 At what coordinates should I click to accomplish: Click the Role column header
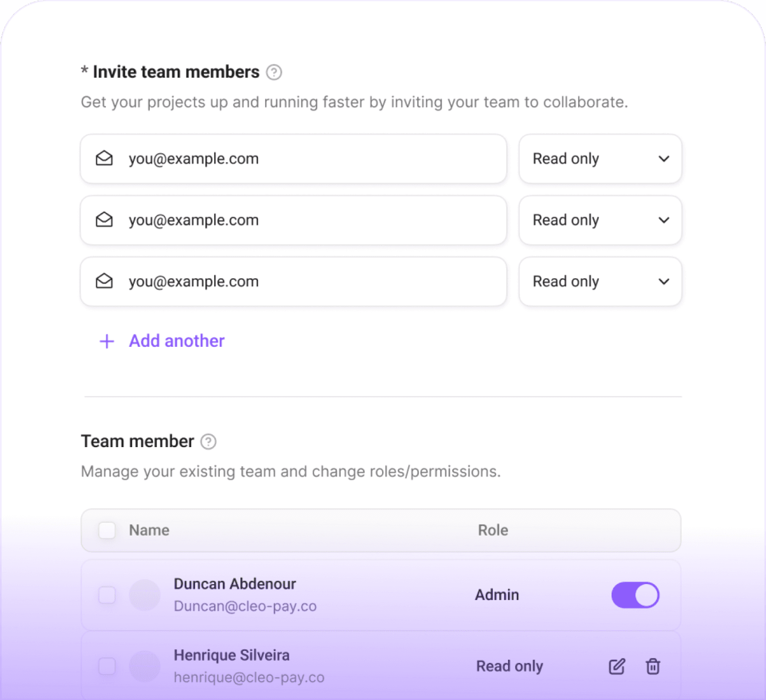coord(493,530)
